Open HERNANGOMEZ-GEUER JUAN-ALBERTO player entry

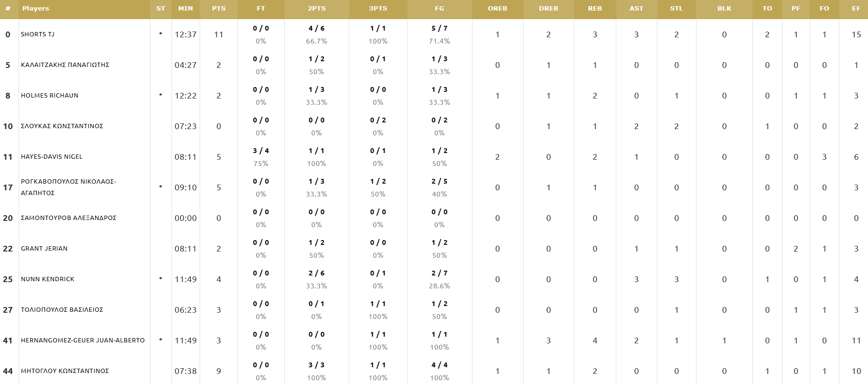(x=83, y=340)
